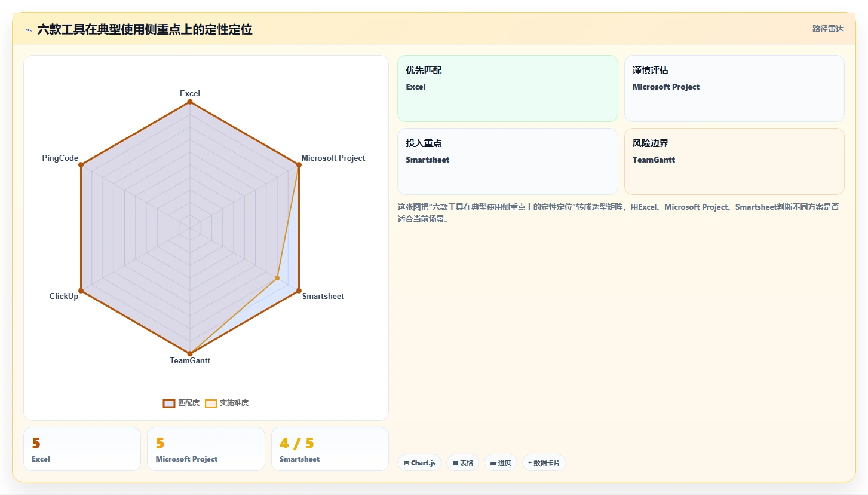Click the inner Smartsheet 实施难度 data point
868x495 pixels.
pyautogui.click(x=277, y=278)
